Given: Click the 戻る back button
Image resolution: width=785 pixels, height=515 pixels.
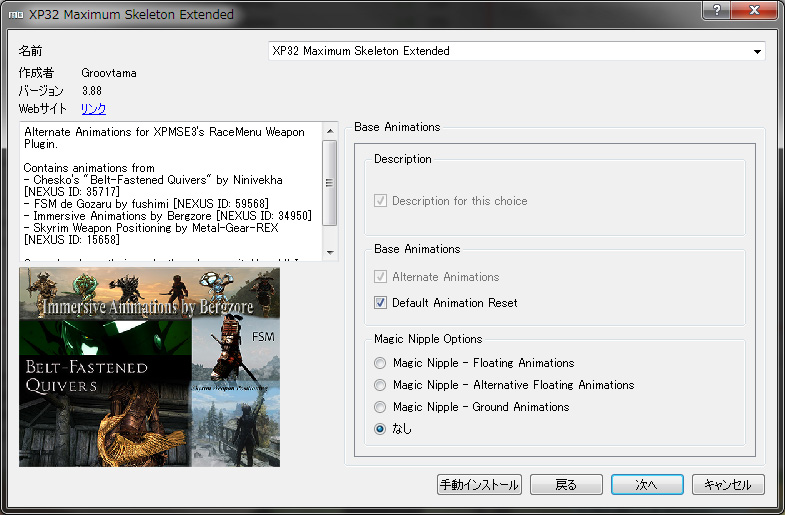Looking at the screenshot, I should coord(566,484).
